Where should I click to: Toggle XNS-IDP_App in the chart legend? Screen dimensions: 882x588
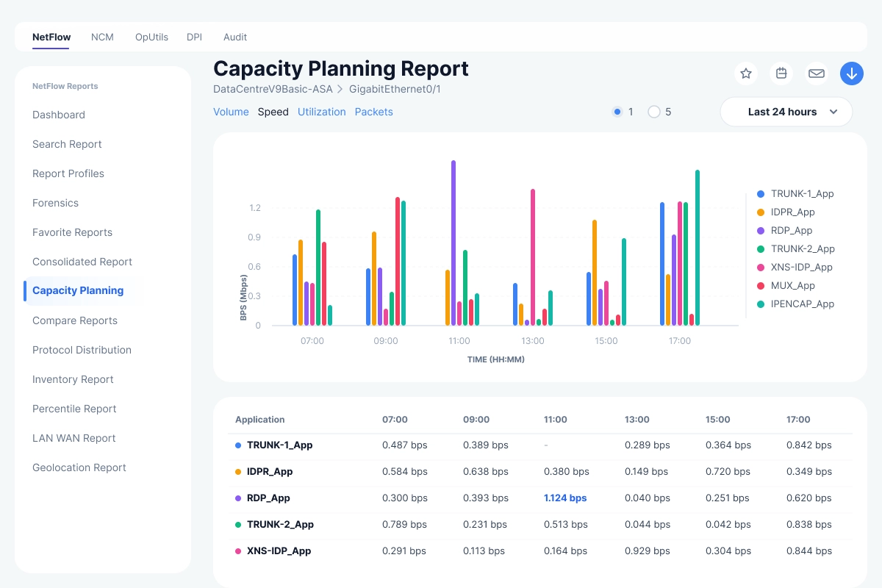coord(795,268)
